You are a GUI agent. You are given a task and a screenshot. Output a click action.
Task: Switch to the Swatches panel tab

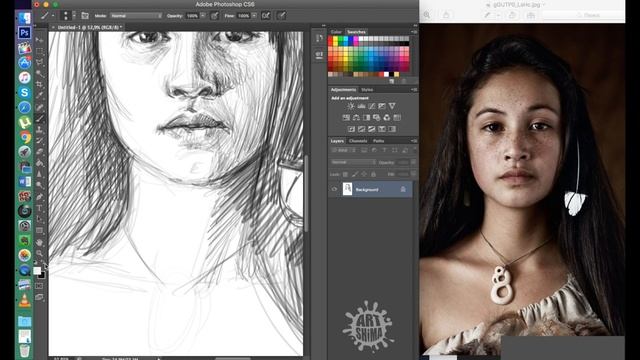(x=356, y=31)
